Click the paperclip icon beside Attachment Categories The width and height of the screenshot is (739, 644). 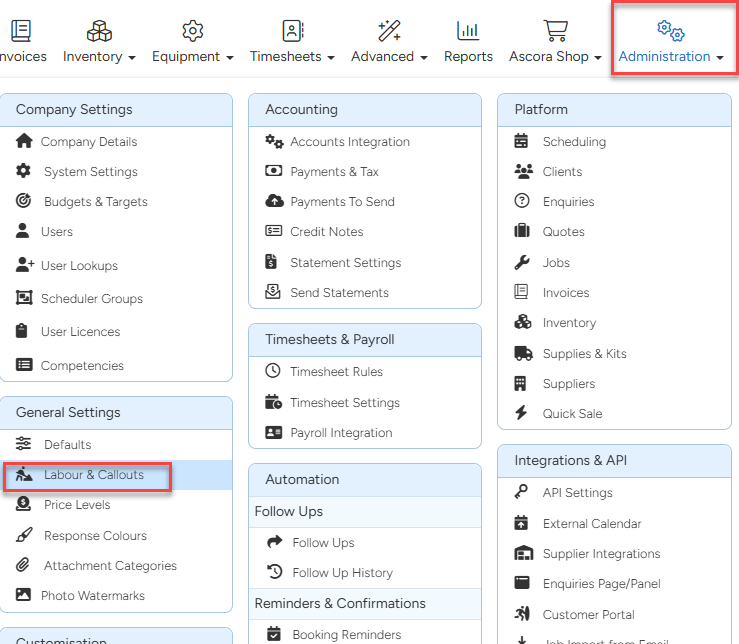coord(24,566)
